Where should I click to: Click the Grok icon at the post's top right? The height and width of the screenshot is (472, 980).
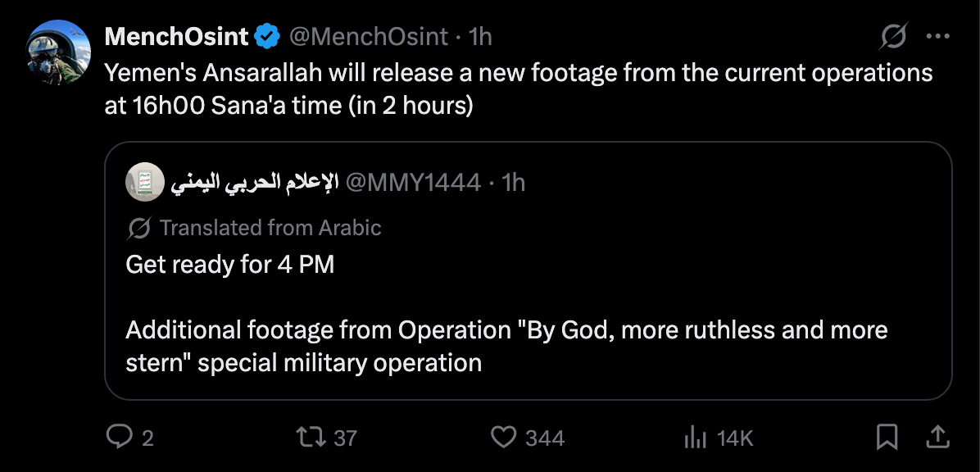pos(893,37)
